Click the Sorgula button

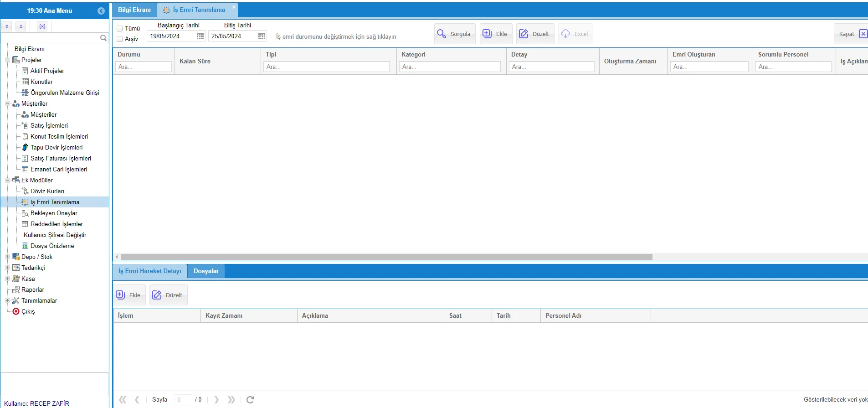pyautogui.click(x=454, y=34)
